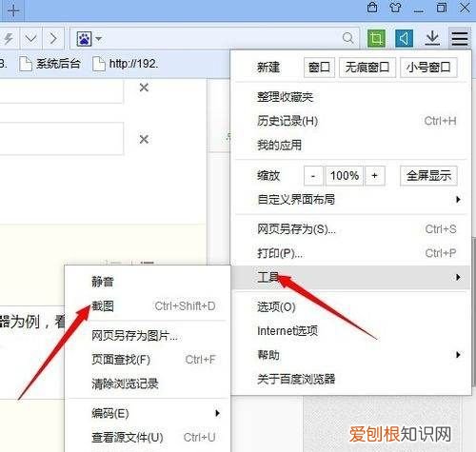Screen dimensions: 476x452
Task: Click the magnifier search icon
Action: tap(348, 38)
